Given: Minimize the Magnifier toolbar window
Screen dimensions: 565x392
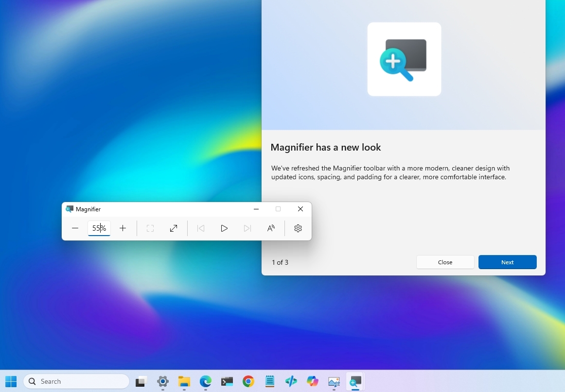Looking at the screenshot, I should pos(256,209).
